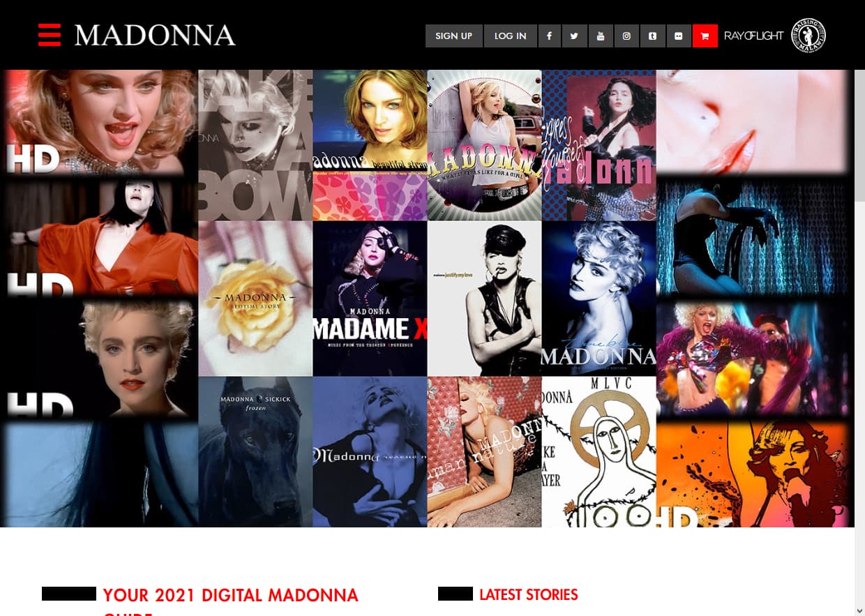Viewport: 865px width, 616px height.
Task: Open the Ray of Light link
Action: [753, 36]
